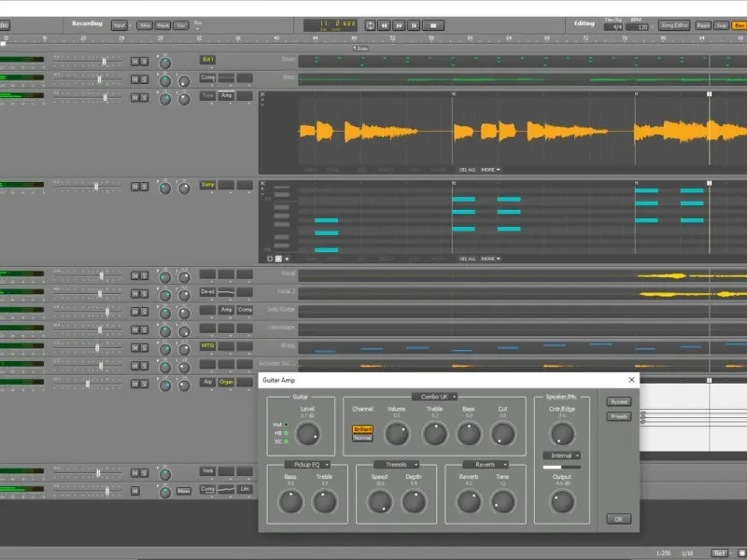Open the MTSI effect slot on Brass track
Viewport: 747px width, 560px height.
coord(207,346)
